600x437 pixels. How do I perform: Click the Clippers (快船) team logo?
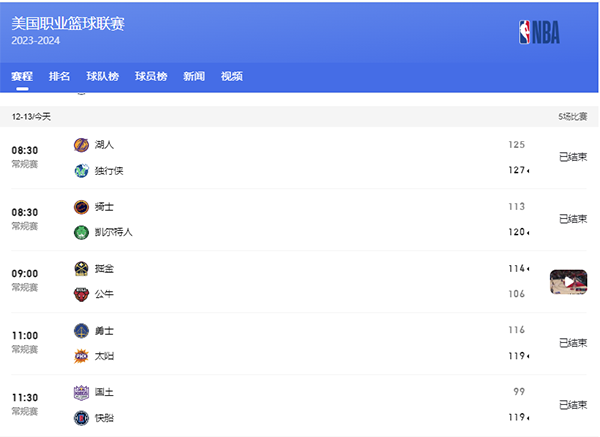click(81, 418)
